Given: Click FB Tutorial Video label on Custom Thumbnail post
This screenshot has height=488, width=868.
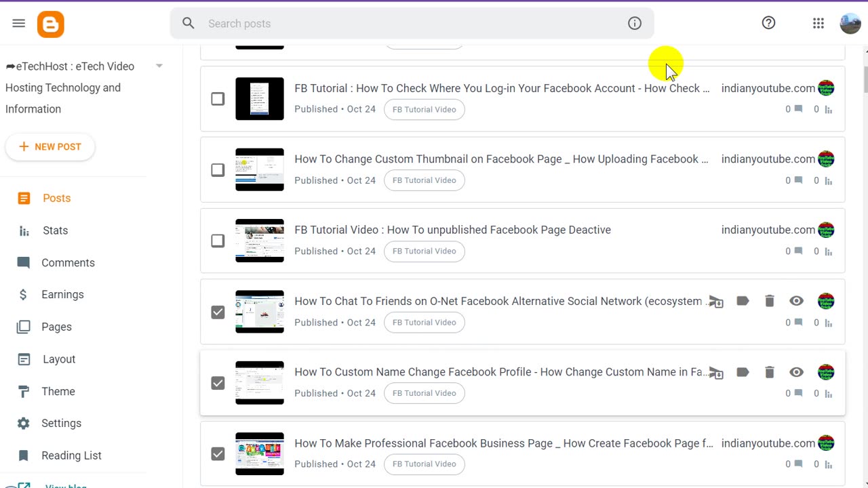Looking at the screenshot, I should pyautogui.click(x=425, y=180).
